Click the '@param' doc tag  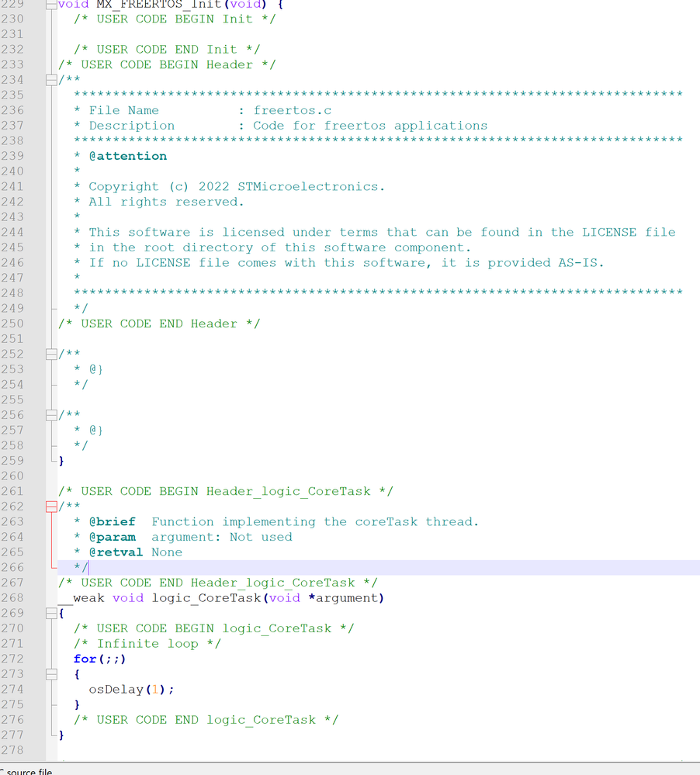(x=112, y=537)
